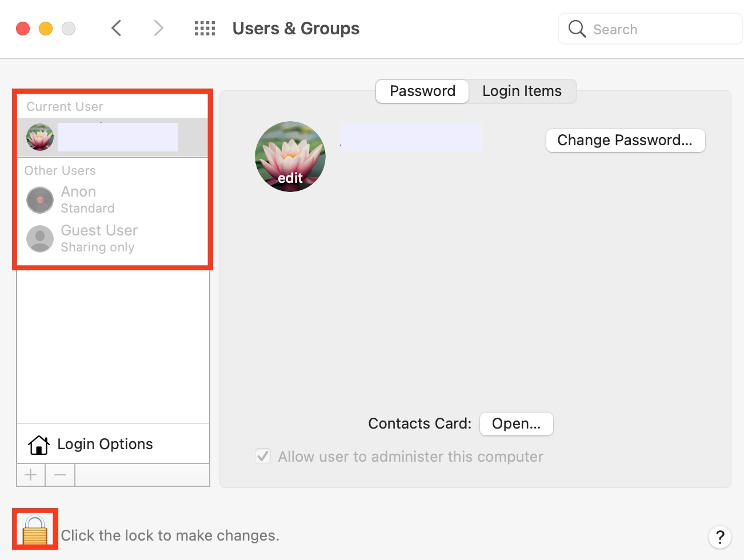Viewport: 744px width, 560px height.
Task: Open the Contacts Card
Action: coord(516,423)
